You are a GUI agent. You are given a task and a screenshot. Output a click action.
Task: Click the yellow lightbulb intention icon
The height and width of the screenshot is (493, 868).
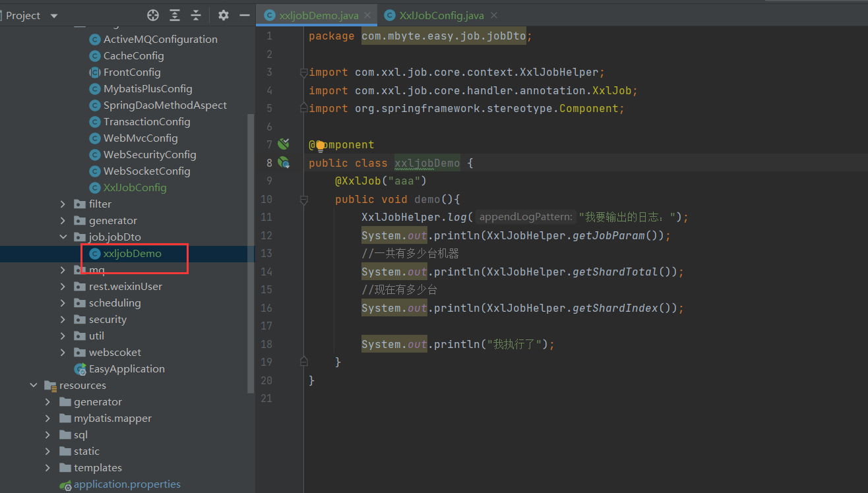coord(320,146)
